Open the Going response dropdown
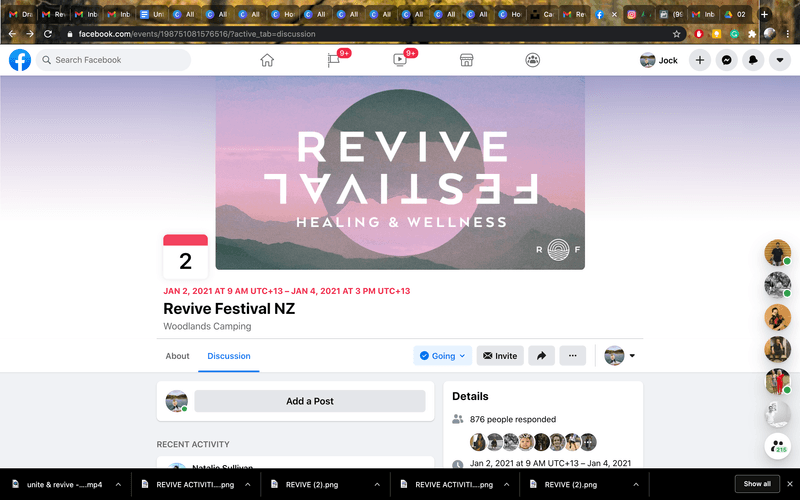This screenshot has height=500, width=800. pyautogui.click(x=442, y=356)
